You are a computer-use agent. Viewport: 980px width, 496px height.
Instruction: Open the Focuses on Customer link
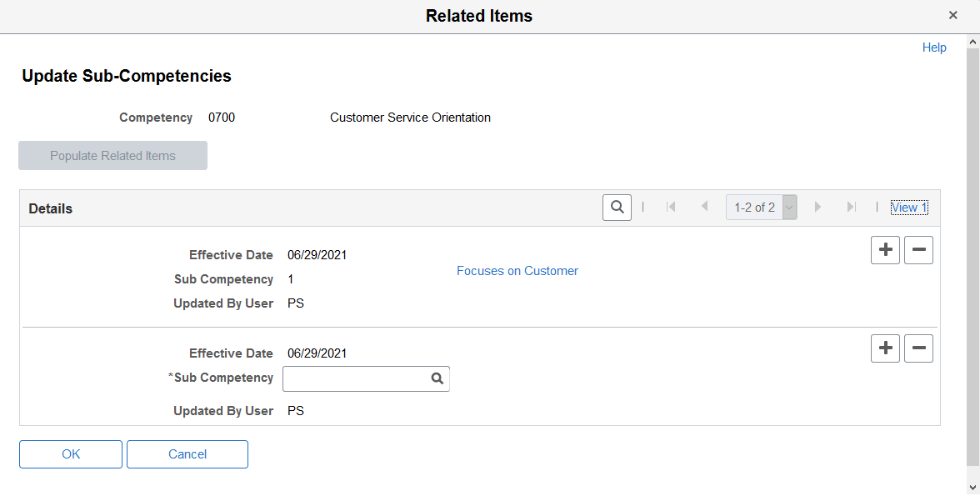(517, 271)
